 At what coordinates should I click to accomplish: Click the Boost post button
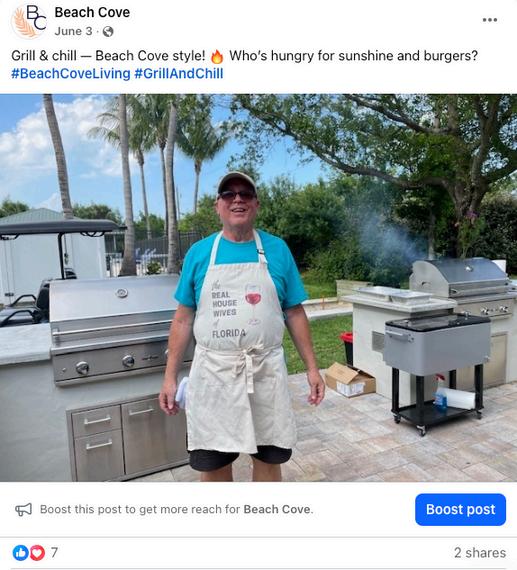460,509
